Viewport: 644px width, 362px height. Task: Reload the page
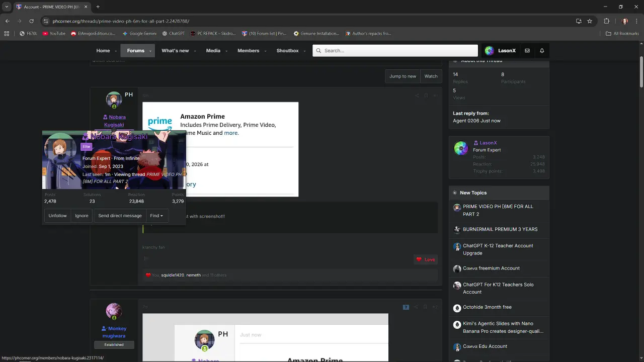click(x=31, y=21)
